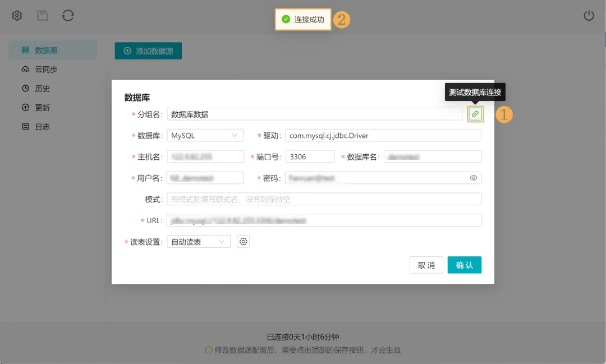This screenshot has height=364, width=606.
Task: Confirm with the 确认 button
Action: pos(464,265)
